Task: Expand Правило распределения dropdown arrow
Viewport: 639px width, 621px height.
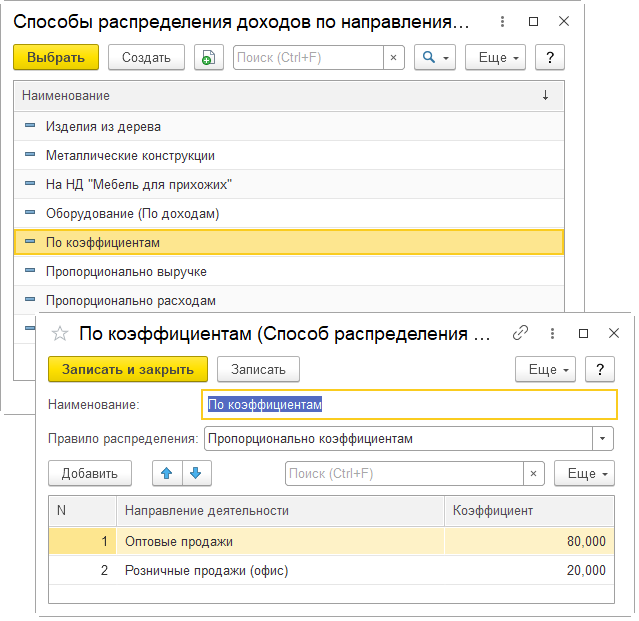Action: click(603, 438)
